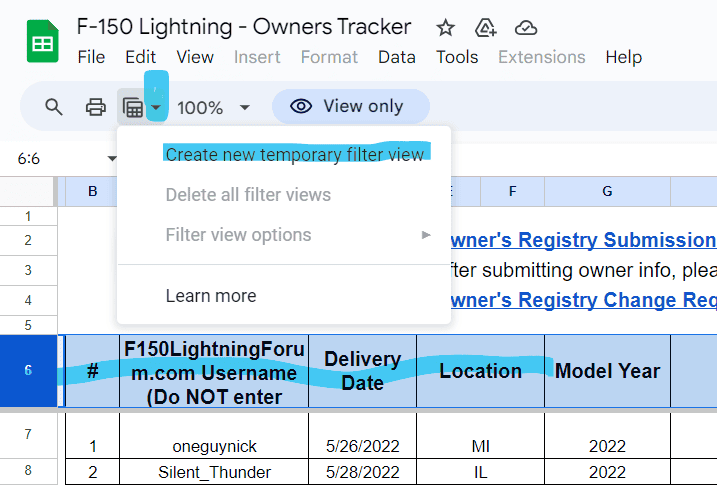This screenshot has height=485, width=717.
Task: Open the Data menu
Action: [396, 57]
